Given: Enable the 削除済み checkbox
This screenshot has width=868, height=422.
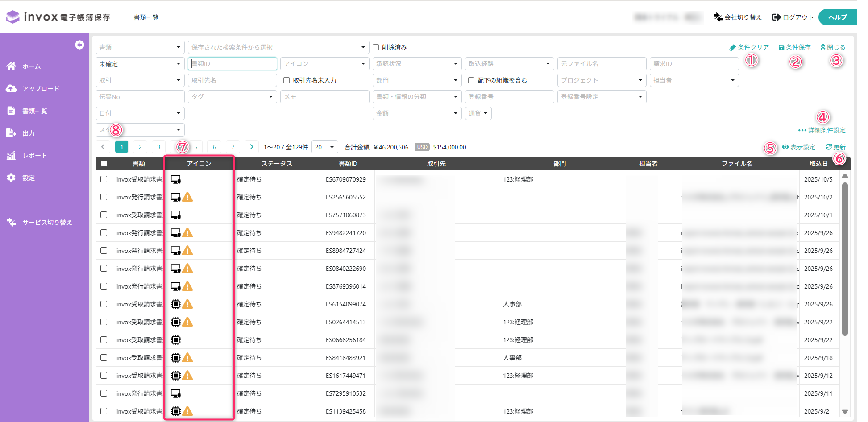Looking at the screenshot, I should 376,47.
